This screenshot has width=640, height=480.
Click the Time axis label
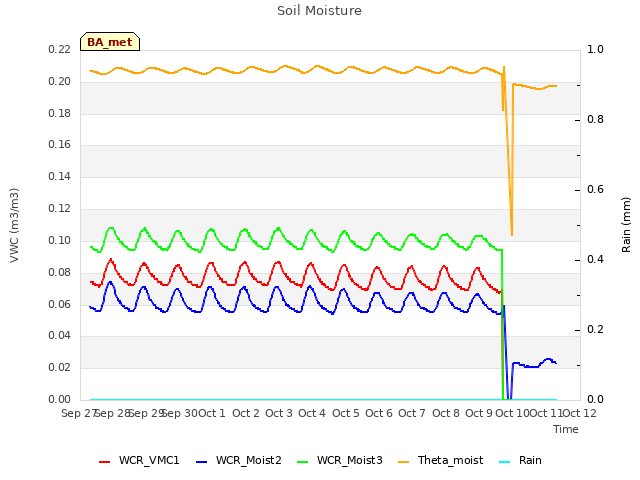tap(566, 429)
